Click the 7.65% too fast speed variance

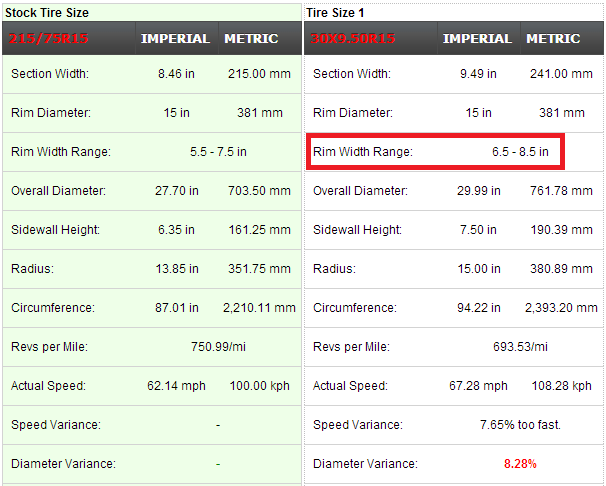click(x=520, y=425)
